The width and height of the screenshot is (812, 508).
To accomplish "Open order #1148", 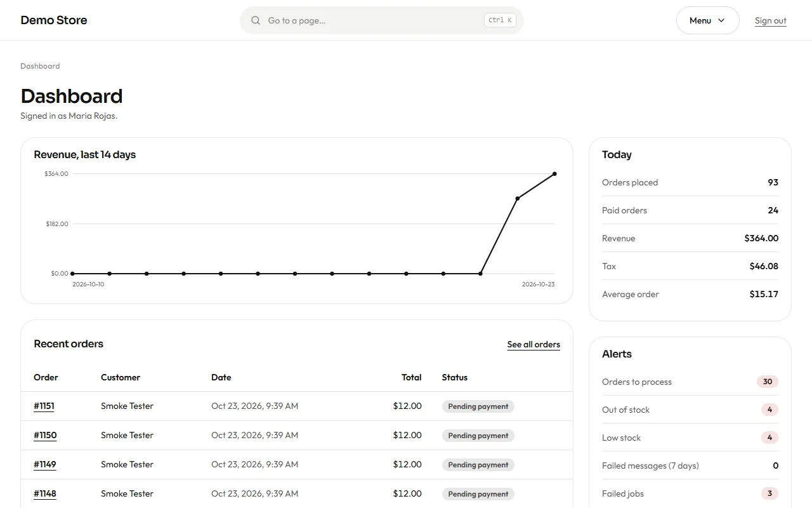I will click(x=45, y=493).
